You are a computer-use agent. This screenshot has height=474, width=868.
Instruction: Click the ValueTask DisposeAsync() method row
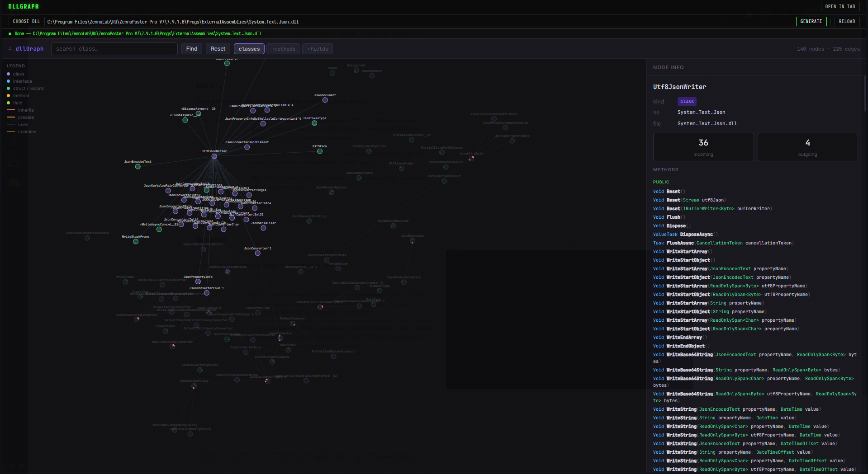point(685,235)
